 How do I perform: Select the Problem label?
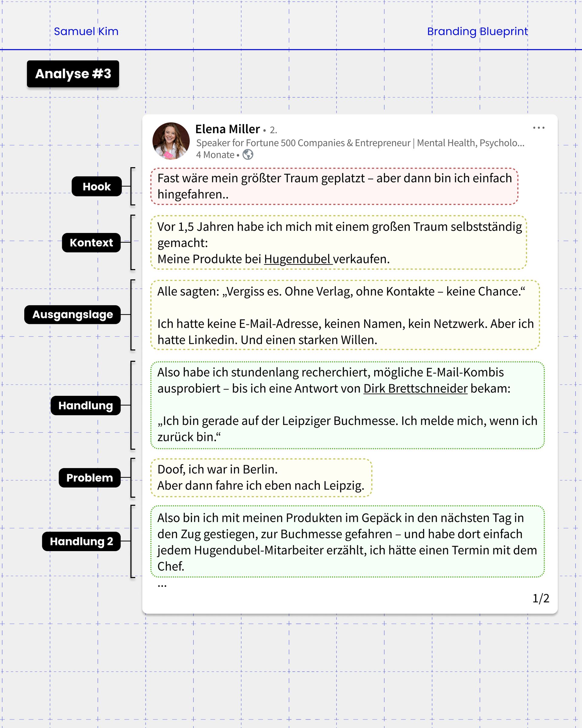tap(90, 478)
